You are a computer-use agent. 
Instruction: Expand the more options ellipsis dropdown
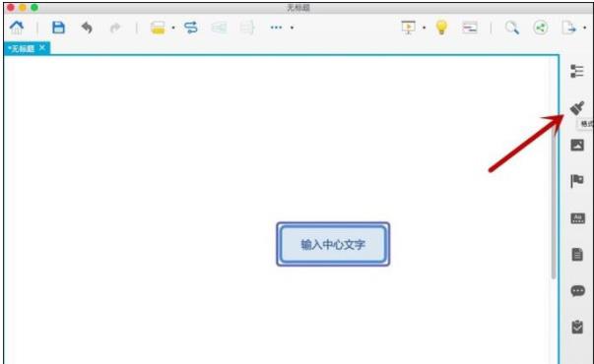coord(293,28)
